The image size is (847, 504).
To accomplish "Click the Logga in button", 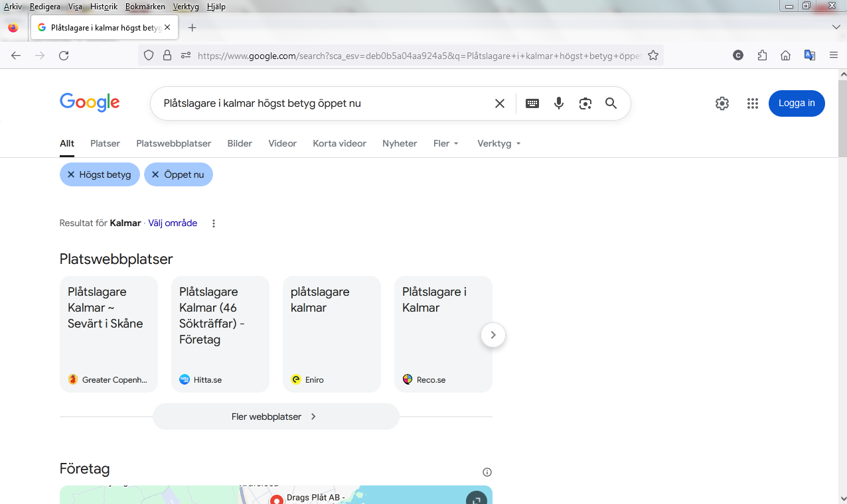I will (797, 103).
